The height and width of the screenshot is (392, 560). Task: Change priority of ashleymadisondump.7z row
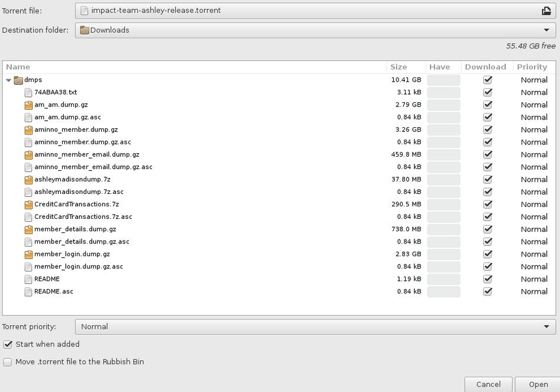point(534,180)
